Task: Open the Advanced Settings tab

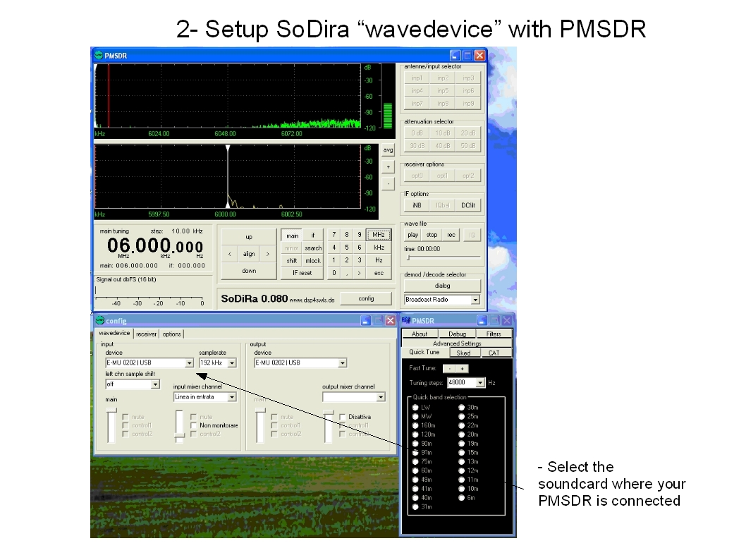Action: pyautogui.click(x=457, y=343)
